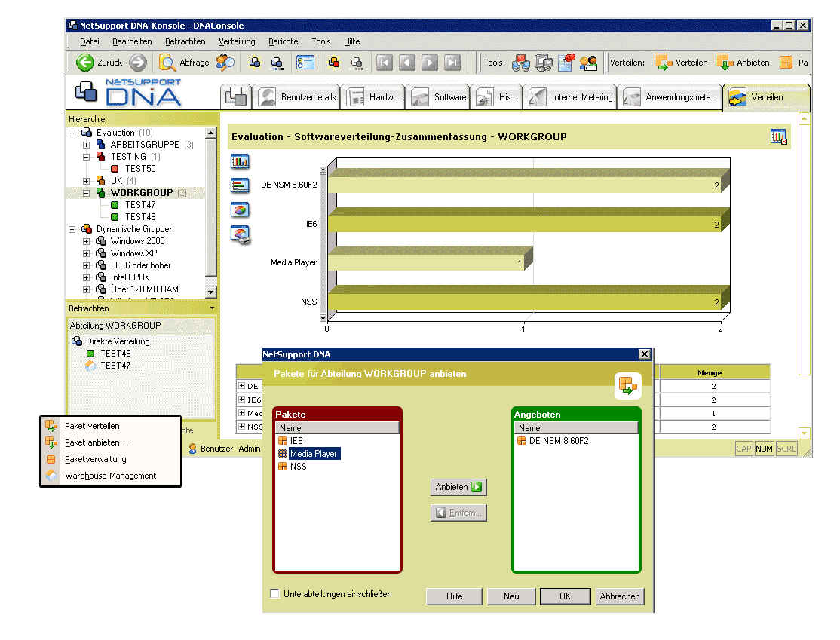Screen dimensions: 840x640
Task: Collapse Dynamische Gruppen node
Action: [x=72, y=229]
